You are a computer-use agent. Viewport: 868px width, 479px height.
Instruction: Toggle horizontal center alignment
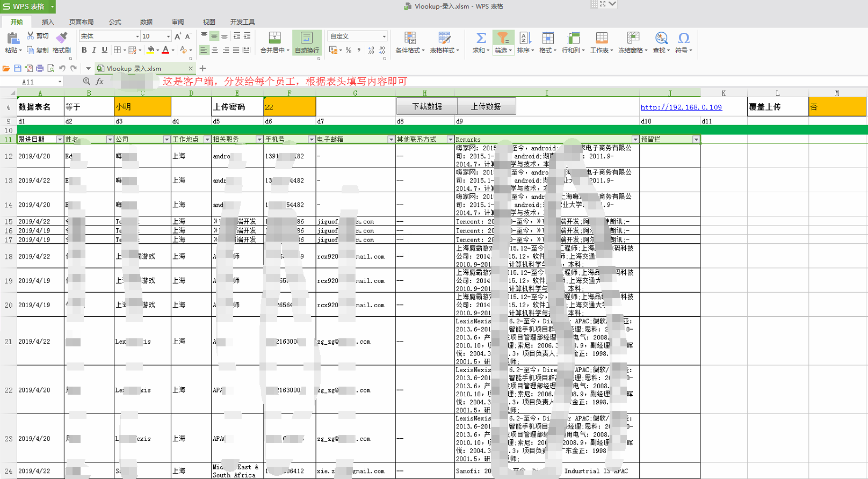[x=214, y=50]
